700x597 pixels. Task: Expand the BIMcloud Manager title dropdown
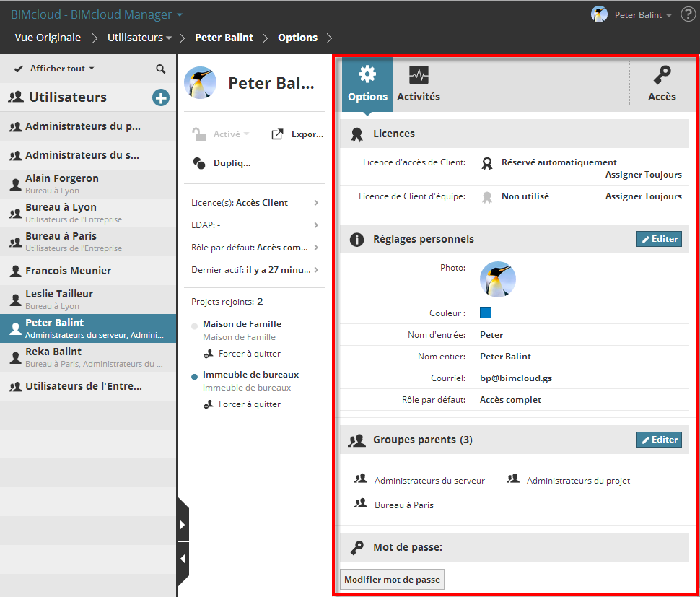[97, 14]
